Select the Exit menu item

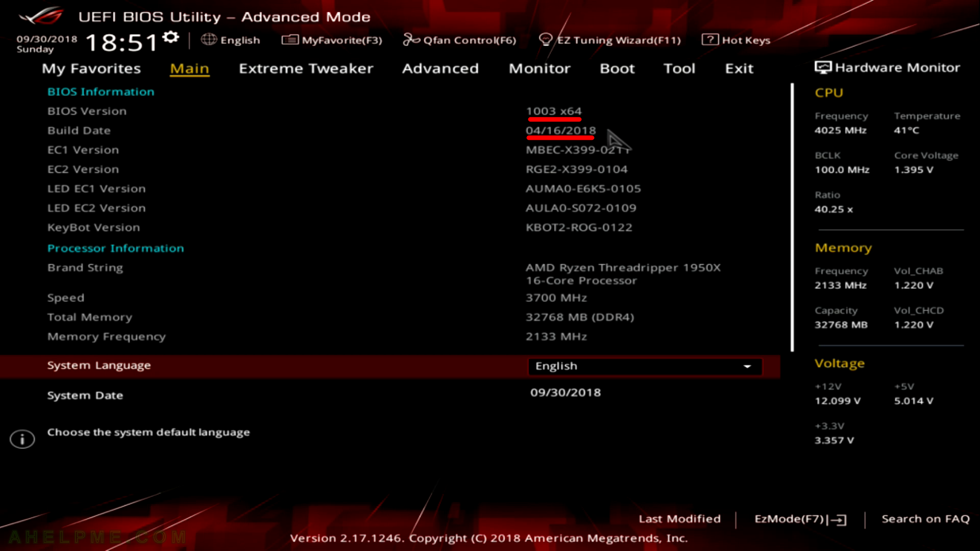tap(739, 68)
